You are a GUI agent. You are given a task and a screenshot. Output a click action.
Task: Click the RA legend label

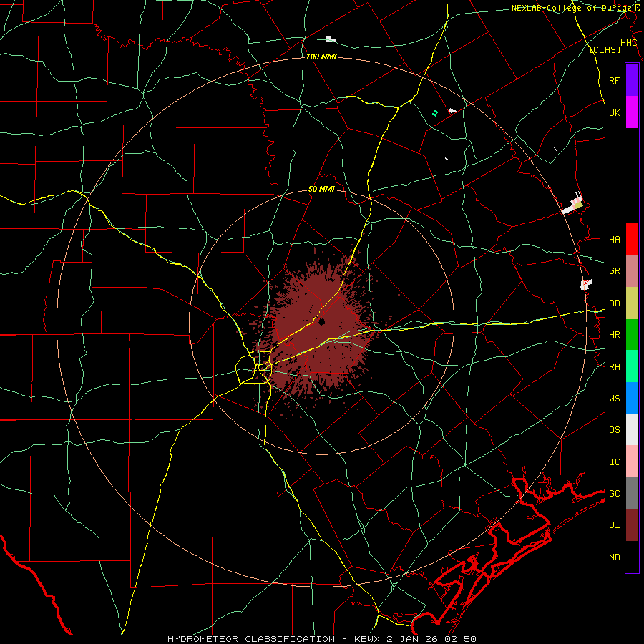click(615, 367)
